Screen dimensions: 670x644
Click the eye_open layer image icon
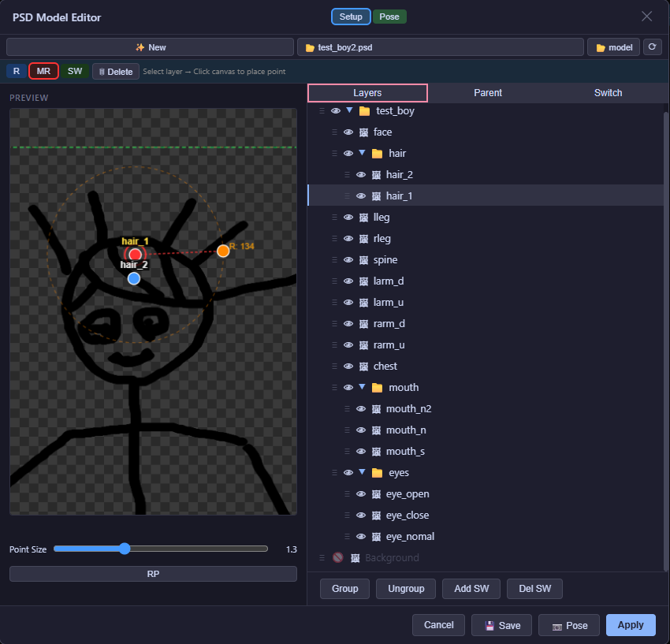(377, 494)
